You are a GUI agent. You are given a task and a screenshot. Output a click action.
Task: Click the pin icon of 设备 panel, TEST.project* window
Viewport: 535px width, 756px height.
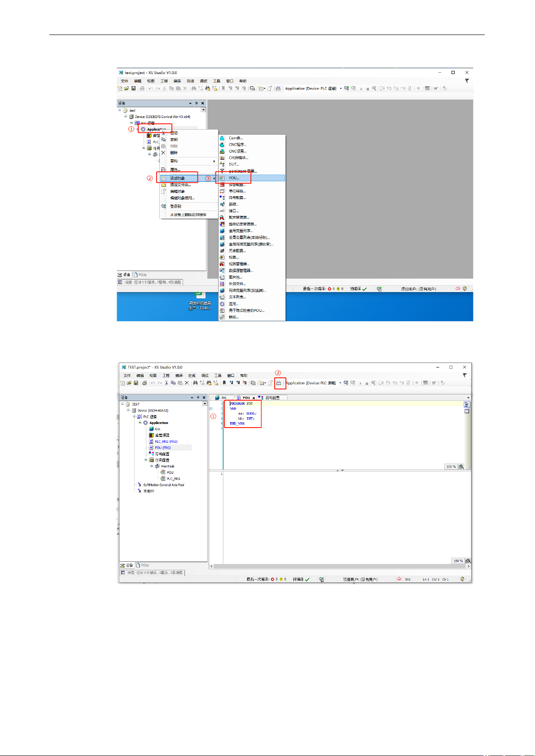[198, 398]
